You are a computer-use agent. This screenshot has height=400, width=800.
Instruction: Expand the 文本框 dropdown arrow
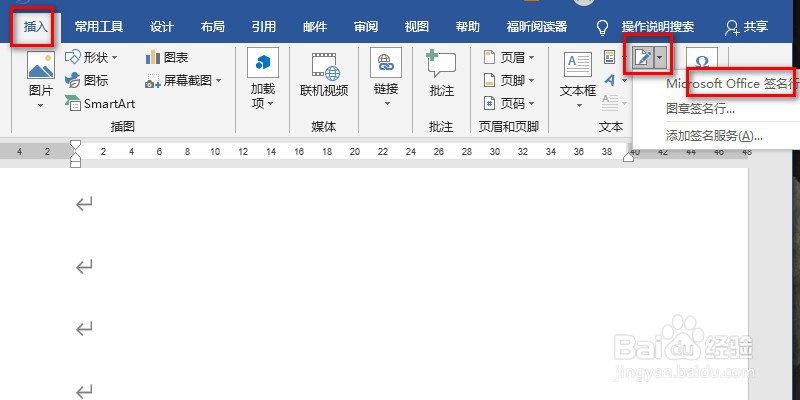(579, 106)
